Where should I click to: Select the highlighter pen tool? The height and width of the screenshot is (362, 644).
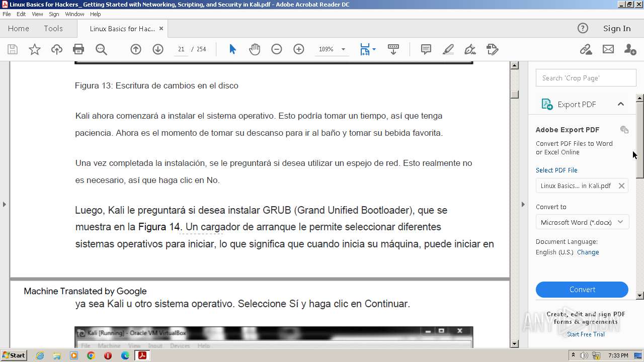pos(448,49)
